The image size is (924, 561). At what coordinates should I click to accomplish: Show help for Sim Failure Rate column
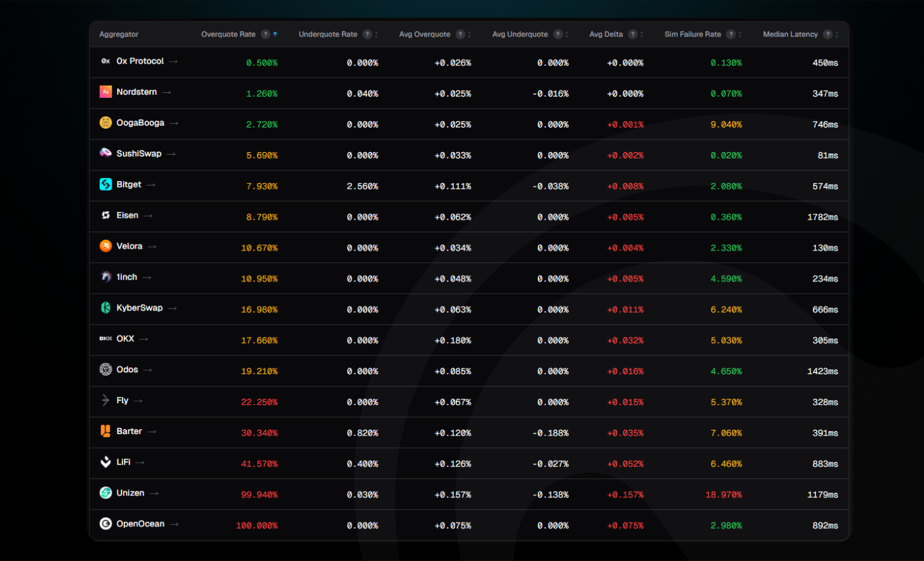tap(731, 34)
